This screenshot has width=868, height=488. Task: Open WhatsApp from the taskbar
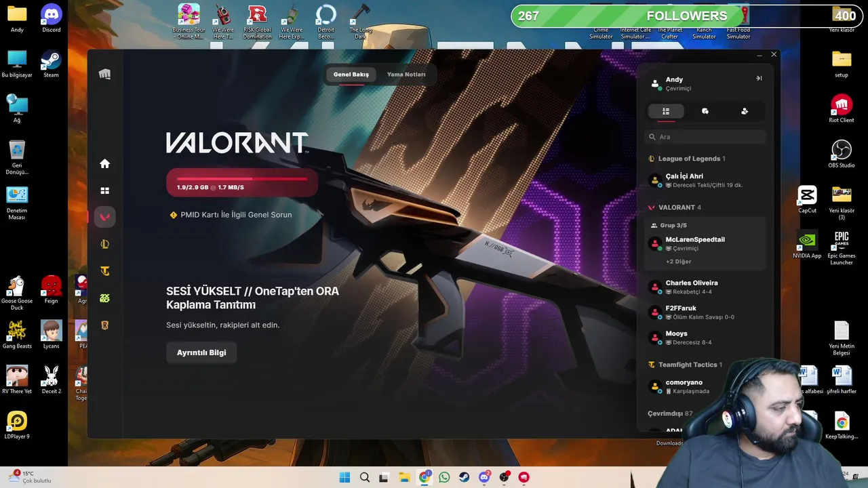pyautogui.click(x=444, y=477)
